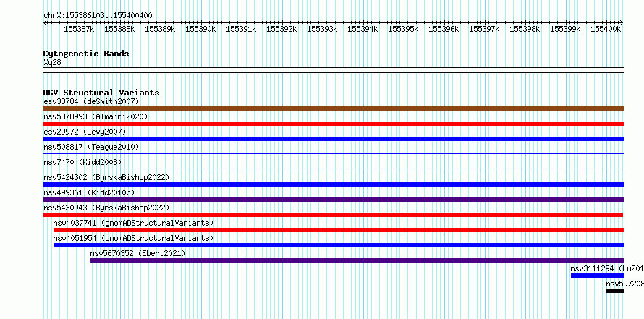
Task: Open nsv499361 (Kidd2010b) label
Action: coord(89,192)
